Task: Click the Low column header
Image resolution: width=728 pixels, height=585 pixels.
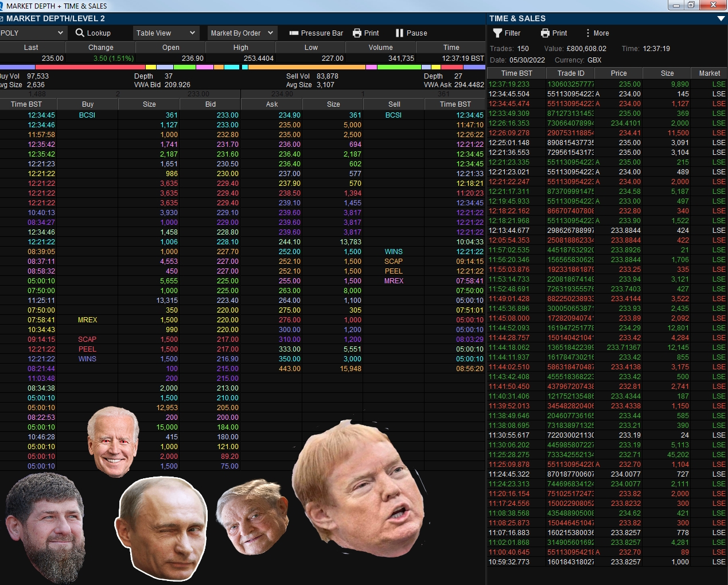Action: pyautogui.click(x=311, y=48)
